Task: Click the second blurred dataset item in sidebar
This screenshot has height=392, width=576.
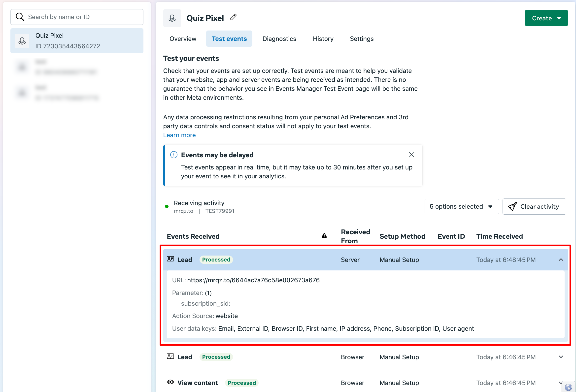Action: coord(77,93)
